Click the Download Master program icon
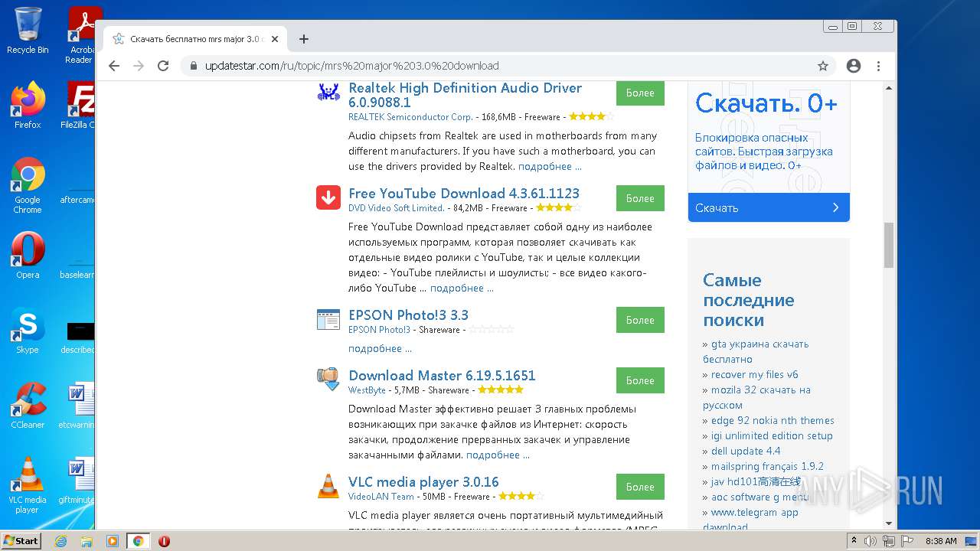 click(x=328, y=379)
